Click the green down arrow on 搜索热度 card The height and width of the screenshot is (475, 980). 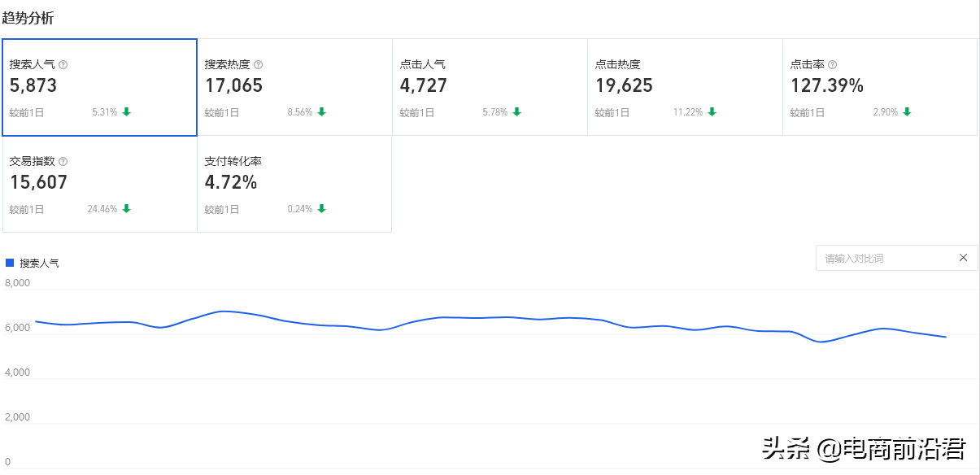pos(320,113)
